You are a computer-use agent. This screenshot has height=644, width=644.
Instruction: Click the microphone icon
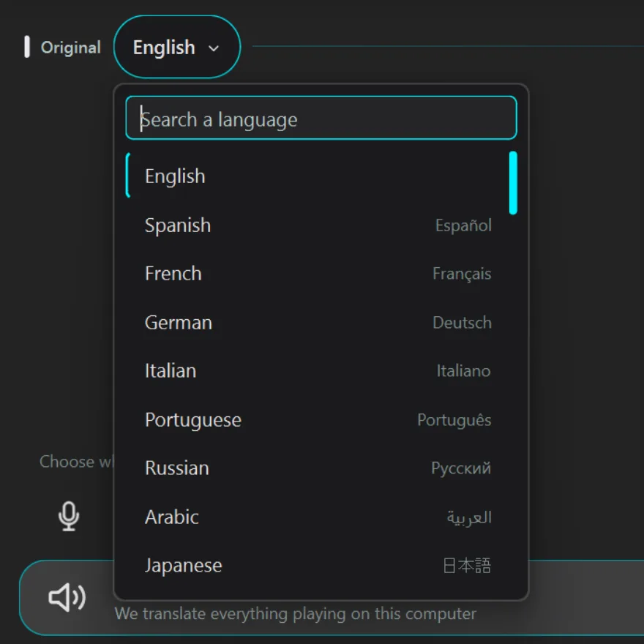[x=69, y=516]
